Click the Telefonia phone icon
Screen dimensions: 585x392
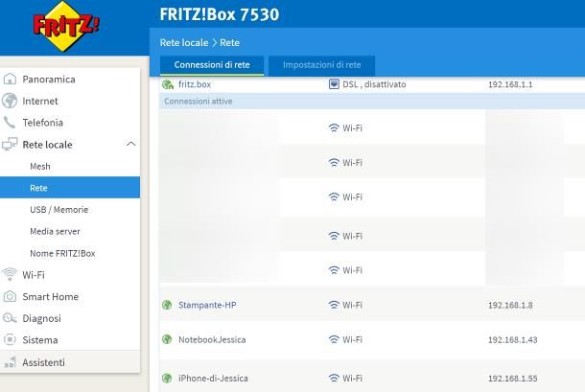point(10,123)
